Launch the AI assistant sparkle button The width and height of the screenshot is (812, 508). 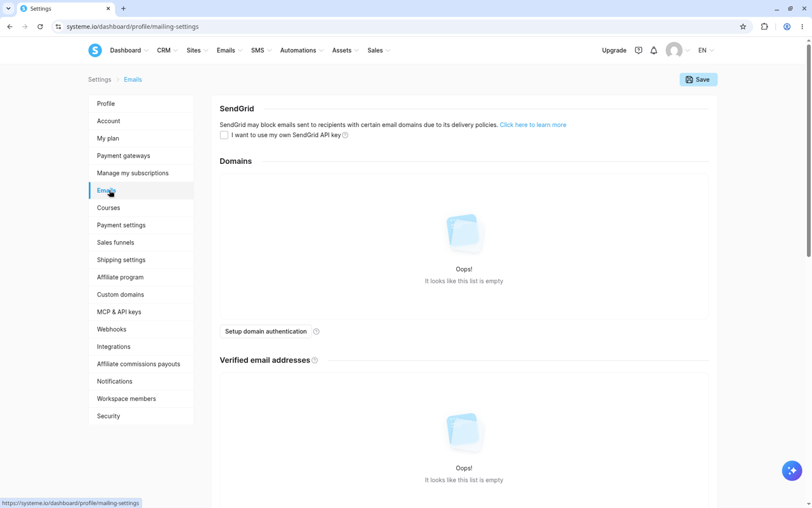[792, 471]
